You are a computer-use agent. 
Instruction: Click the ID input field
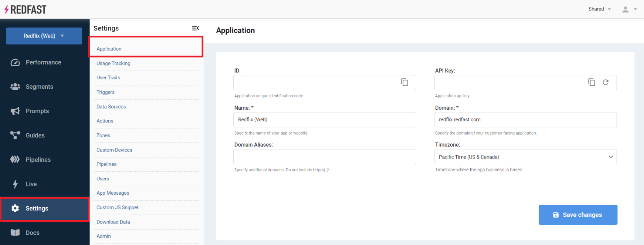click(325, 82)
